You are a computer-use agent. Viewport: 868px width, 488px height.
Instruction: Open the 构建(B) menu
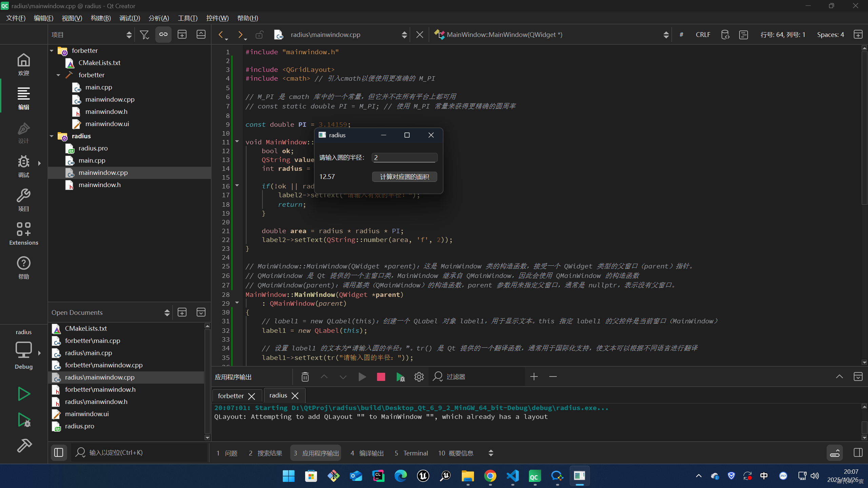coord(101,18)
